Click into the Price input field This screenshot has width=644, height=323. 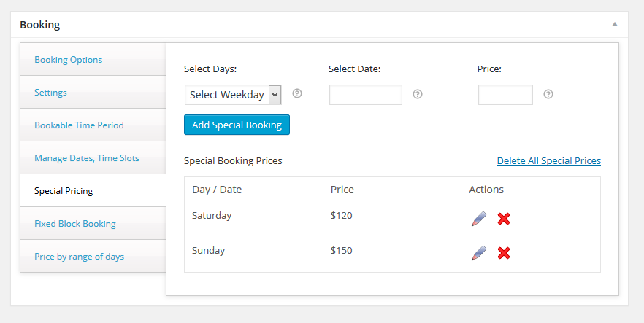click(x=505, y=95)
